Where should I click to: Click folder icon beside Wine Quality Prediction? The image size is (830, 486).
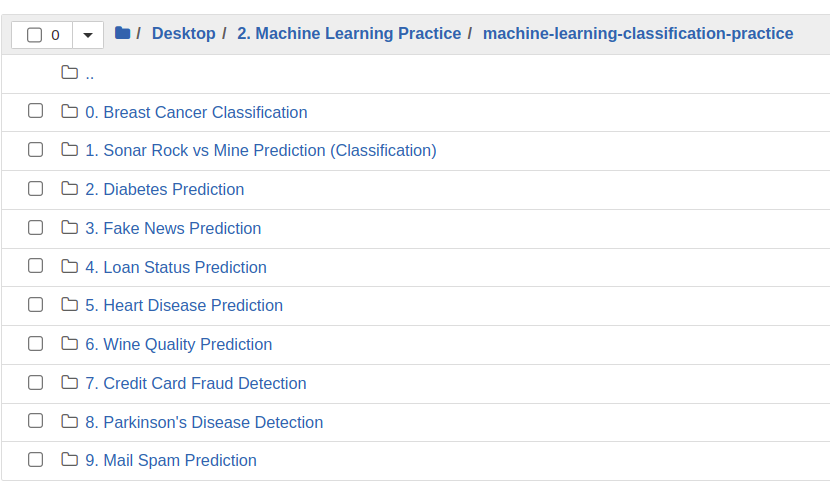coord(69,344)
